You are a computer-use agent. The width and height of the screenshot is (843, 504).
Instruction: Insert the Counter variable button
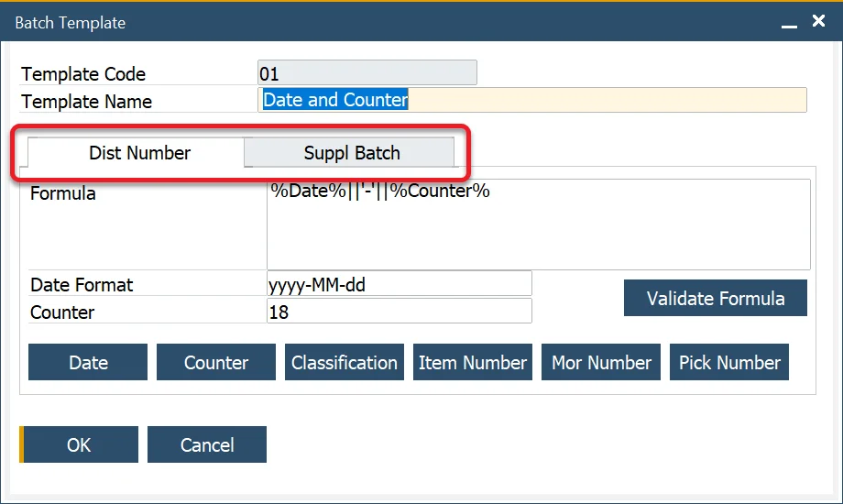click(x=216, y=363)
